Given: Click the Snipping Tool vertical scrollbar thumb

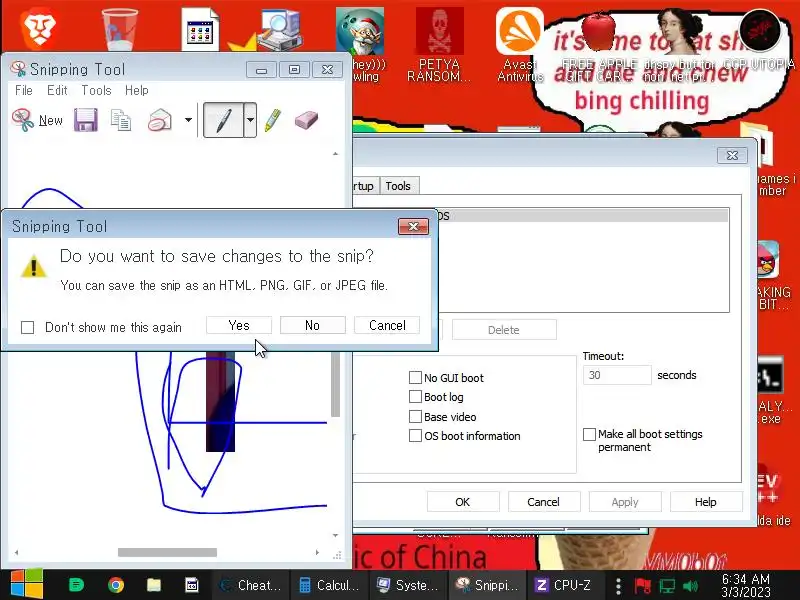Looking at the screenshot, I should click(335, 384).
